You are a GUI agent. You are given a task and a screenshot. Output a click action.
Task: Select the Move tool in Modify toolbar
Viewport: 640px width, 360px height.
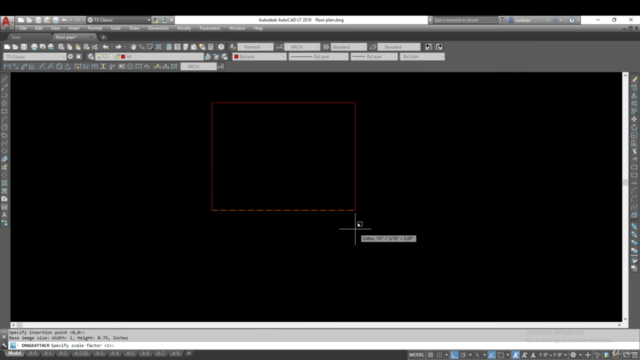click(634, 119)
